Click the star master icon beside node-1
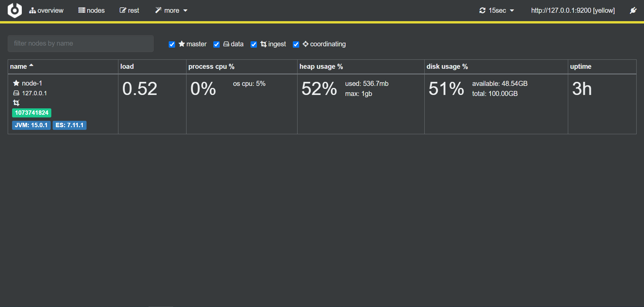This screenshot has height=307, width=644. pyautogui.click(x=16, y=83)
